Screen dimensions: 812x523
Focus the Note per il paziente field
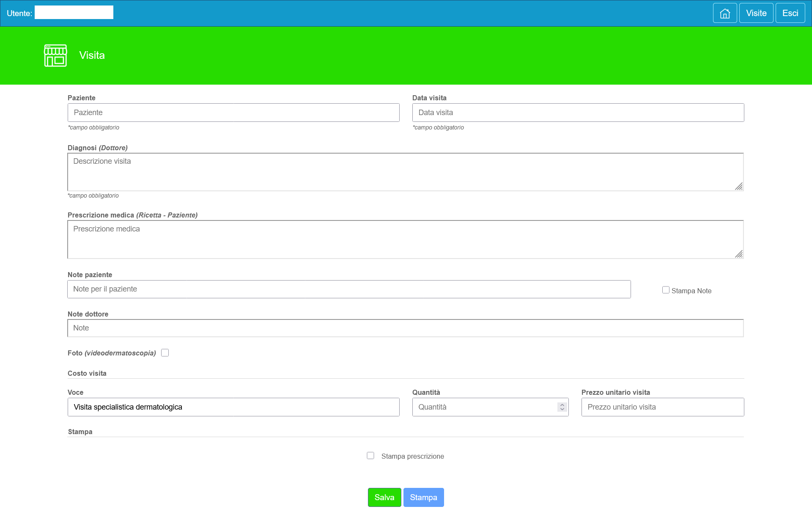[x=349, y=289]
